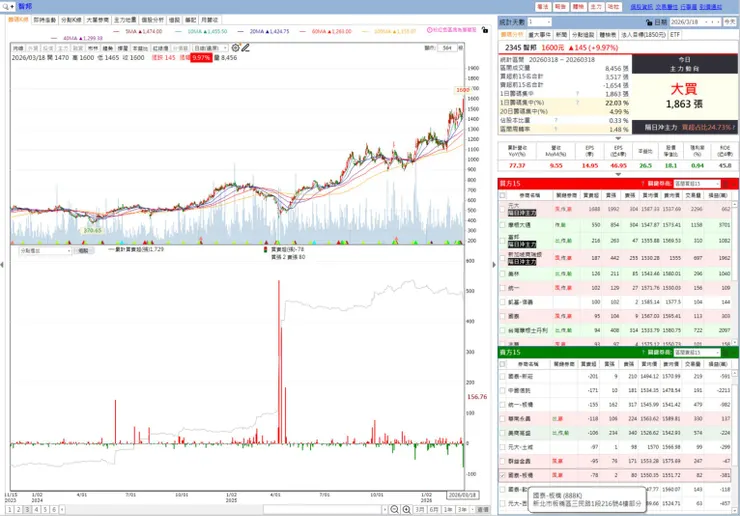Set chart range to 3月
Viewport: 740px width, 516px height.
click(420, 509)
